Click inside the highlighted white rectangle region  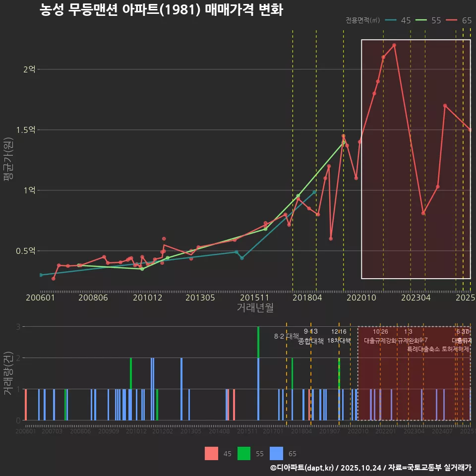click(x=416, y=159)
